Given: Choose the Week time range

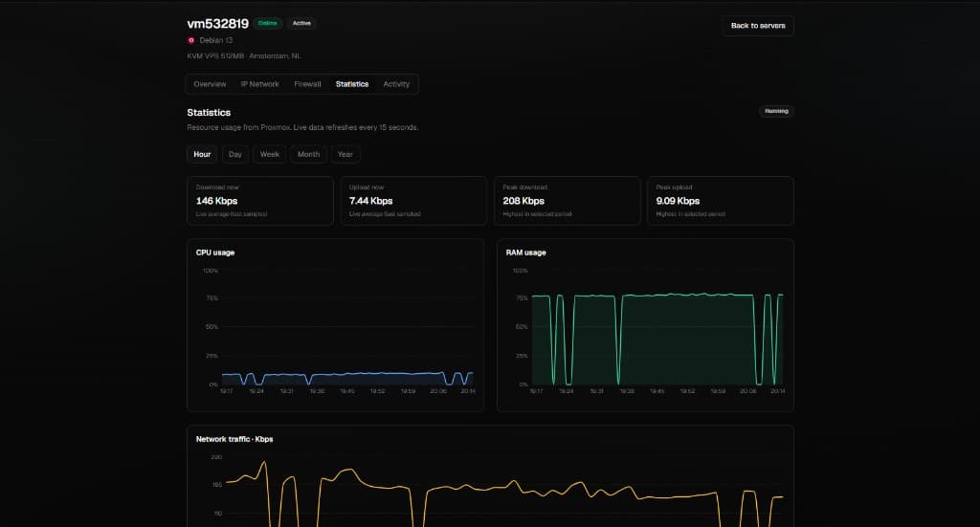Looking at the screenshot, I should click(269, 154).
